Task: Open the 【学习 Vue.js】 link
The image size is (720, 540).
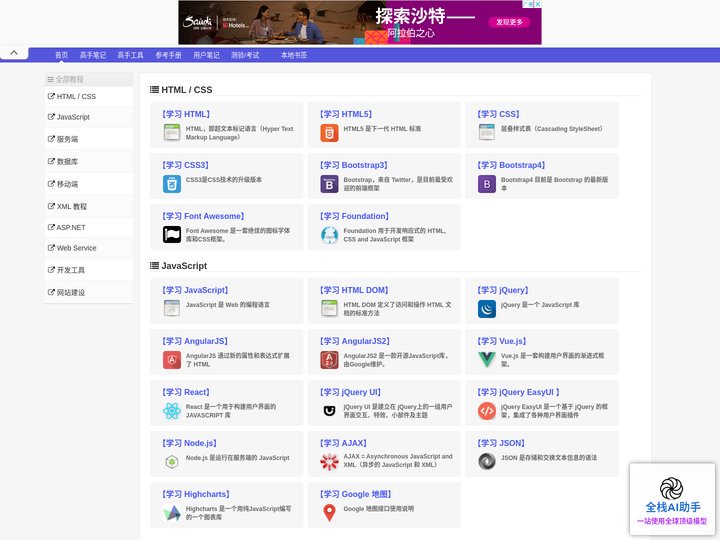Action: (x=501, y=341)
